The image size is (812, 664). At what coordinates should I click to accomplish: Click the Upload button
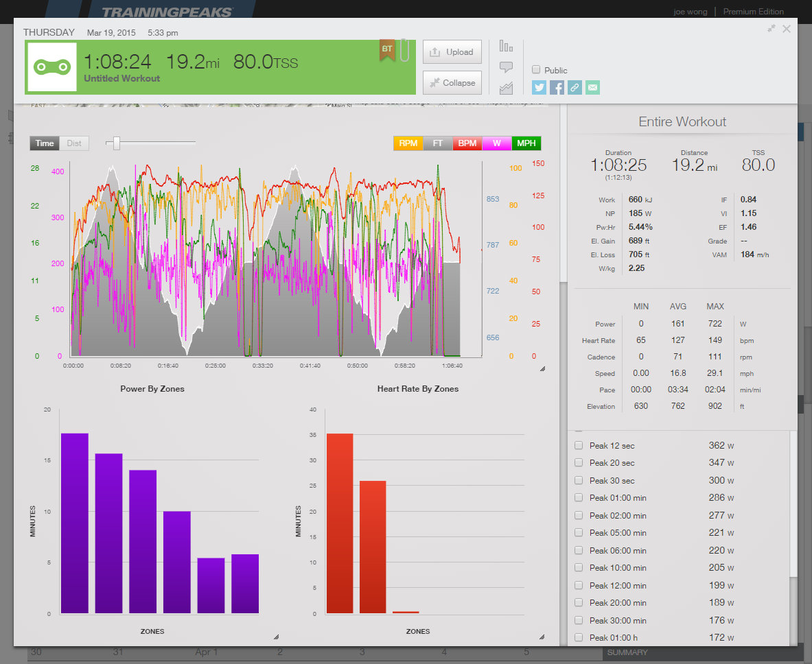point(452,52)
